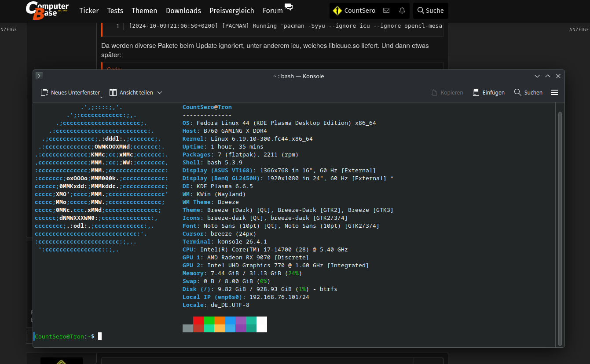Click the 'Swap: 0 B / 8.00 GiB' line

click(x=227, y=281)
